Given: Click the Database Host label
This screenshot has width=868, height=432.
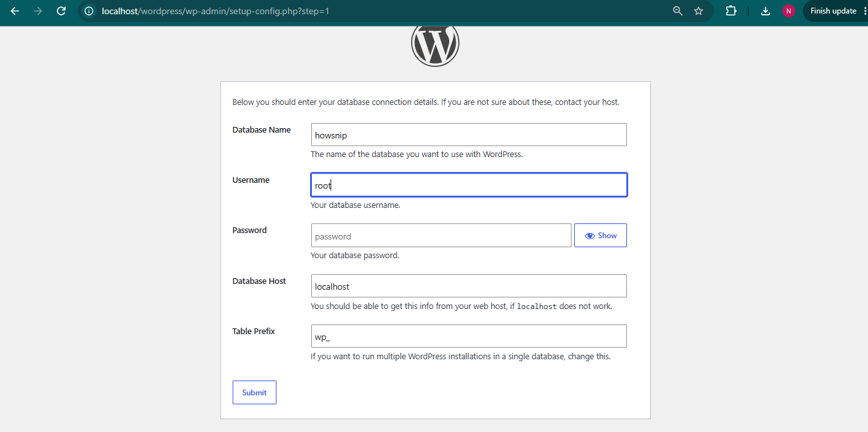Looking at the screenshot, I should click(x=259, y=281).
